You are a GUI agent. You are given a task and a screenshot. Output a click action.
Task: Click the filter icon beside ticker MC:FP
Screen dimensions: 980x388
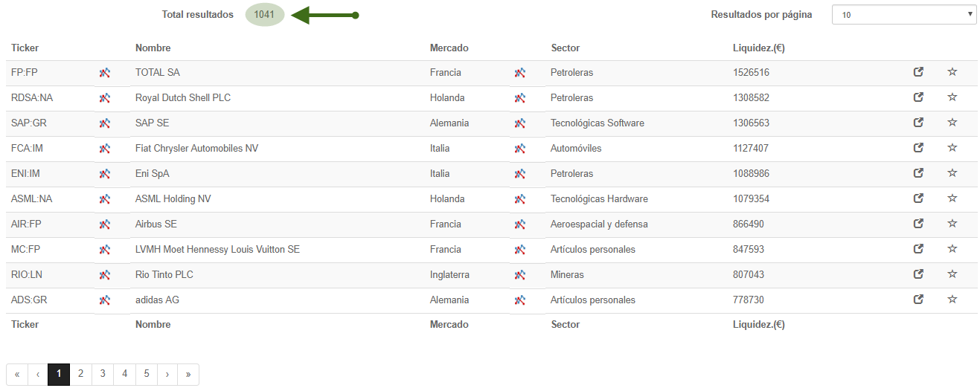click(x=105, y=250)
